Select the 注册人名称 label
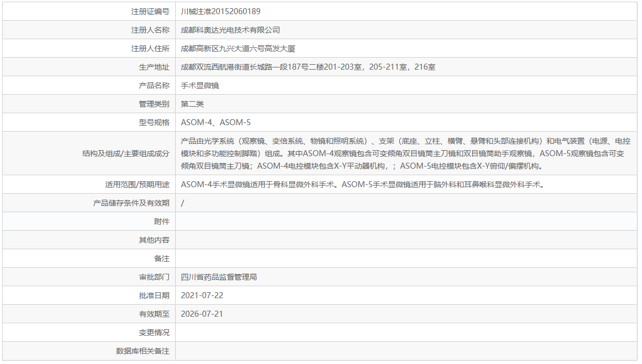This screenshot has width=642, height=364. click(150, 30)
